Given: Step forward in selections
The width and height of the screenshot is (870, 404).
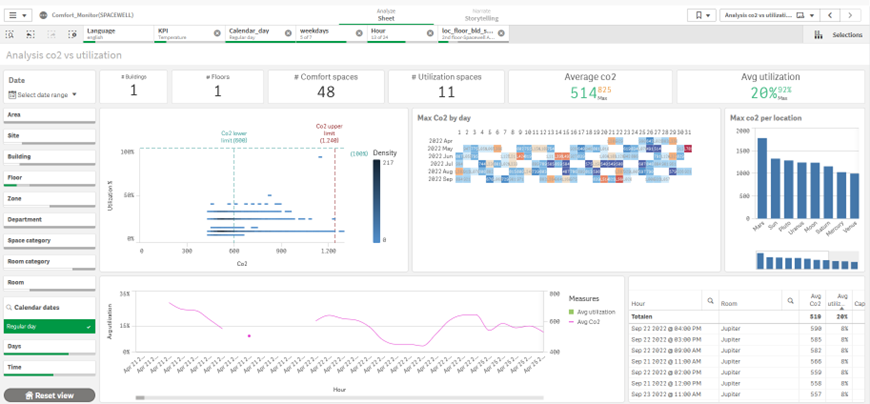Looking at the screenshot, I should pyautogui.click(x=52, y=34).
